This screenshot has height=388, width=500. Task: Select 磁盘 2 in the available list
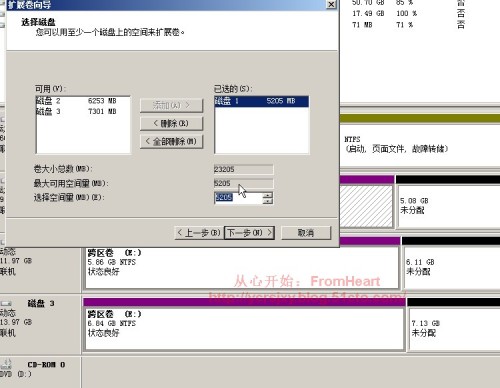[x=83, y=101]
